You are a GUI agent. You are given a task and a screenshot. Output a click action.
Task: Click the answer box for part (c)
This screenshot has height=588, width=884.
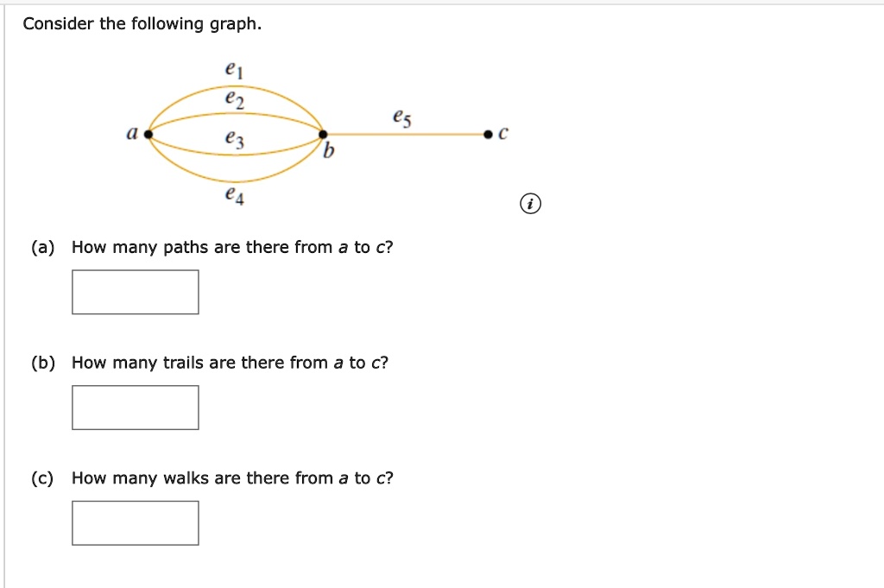click(135, 522)
